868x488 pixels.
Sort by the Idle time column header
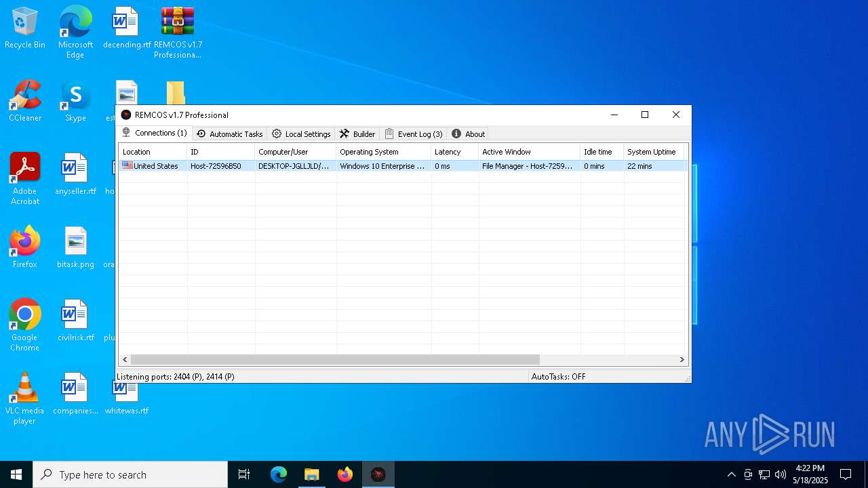pyautogui.click(x=601, y=152)
